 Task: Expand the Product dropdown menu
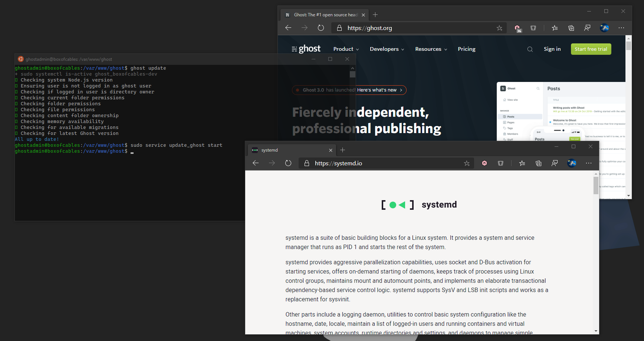[346, 49]
